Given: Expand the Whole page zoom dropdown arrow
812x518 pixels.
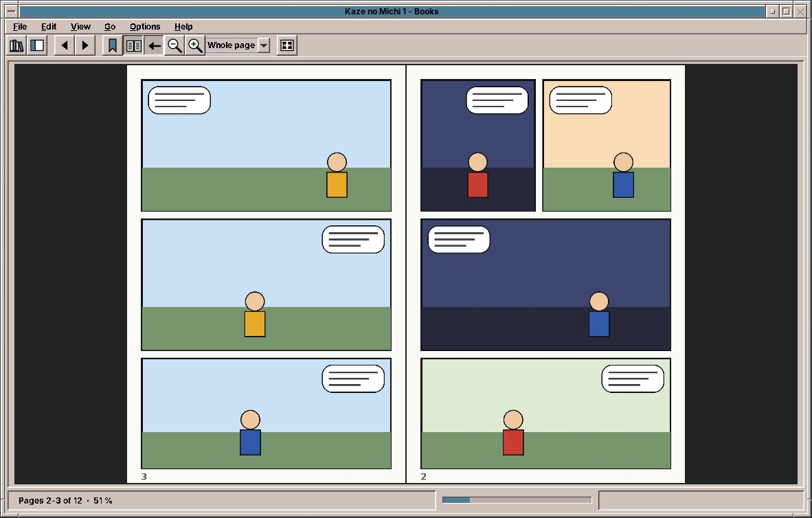Looking at the screenshot, I should (x=264, y=45).
